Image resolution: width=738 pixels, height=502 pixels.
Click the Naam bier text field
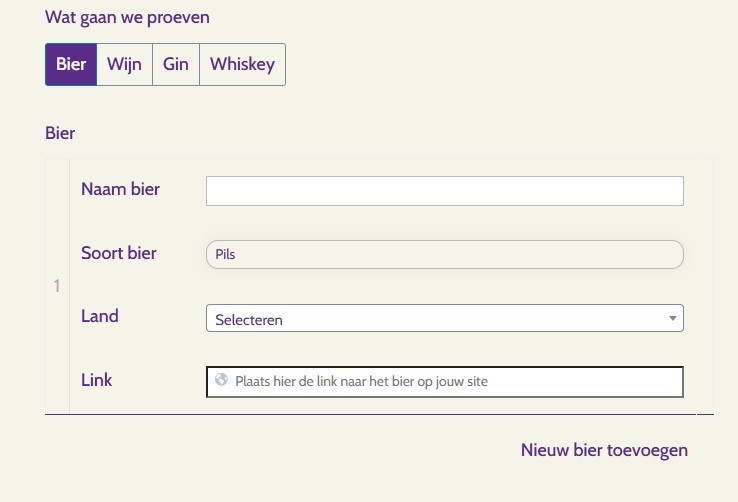tap(444, 191)
